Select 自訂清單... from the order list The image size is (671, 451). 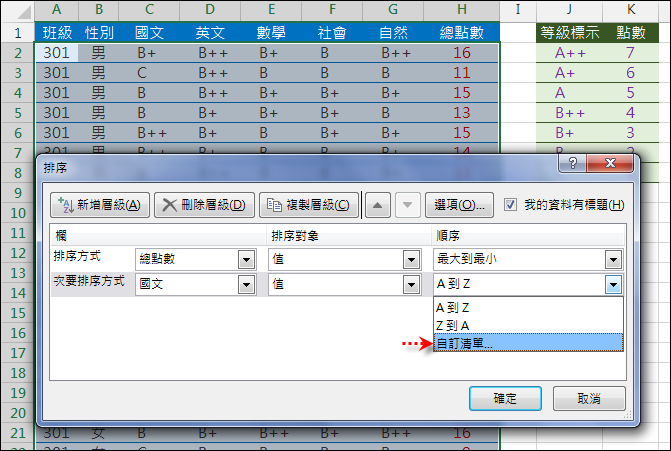click(528, 343)
